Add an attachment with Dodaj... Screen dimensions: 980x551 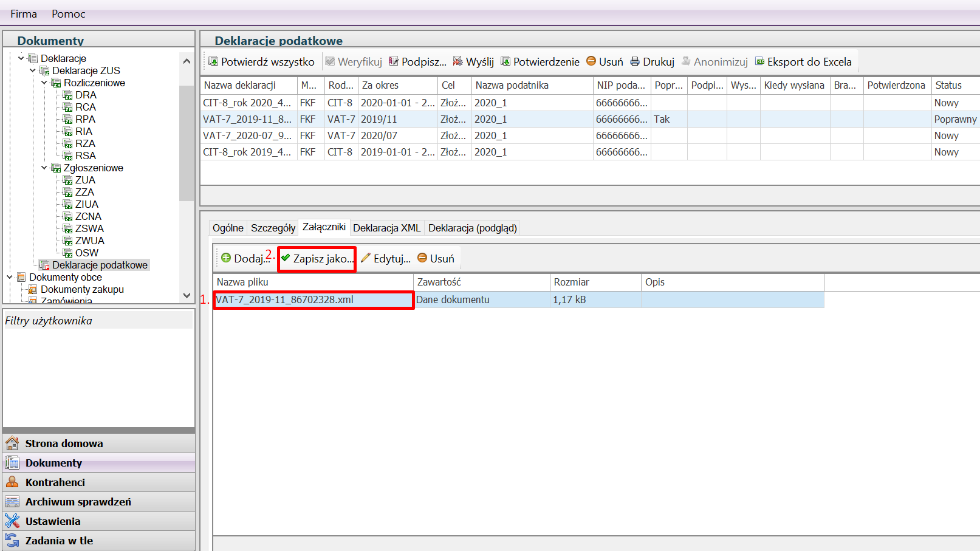pyautogui.click(x=244, y=258)
